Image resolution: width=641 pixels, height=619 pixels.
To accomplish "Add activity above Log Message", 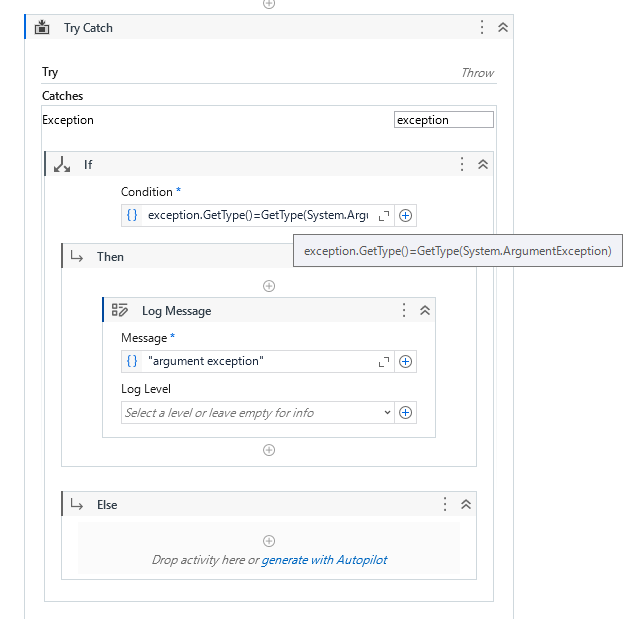I will (x=269, y=286).
